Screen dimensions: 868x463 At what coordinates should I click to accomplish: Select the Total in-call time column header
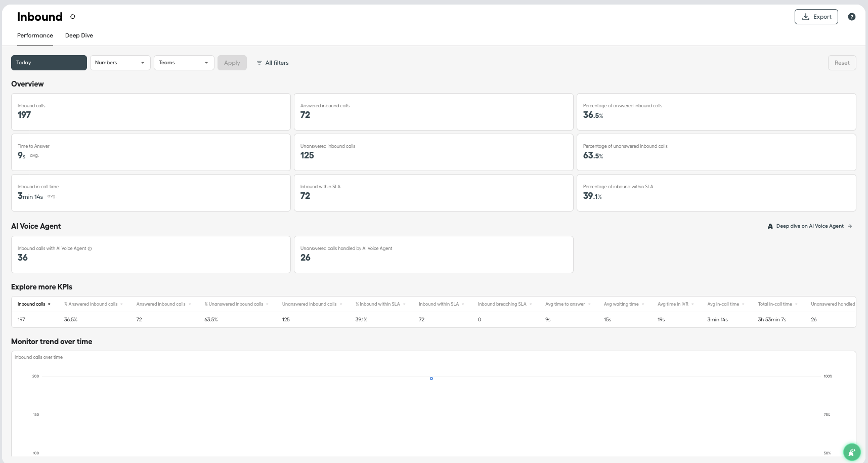coord(777,304)
